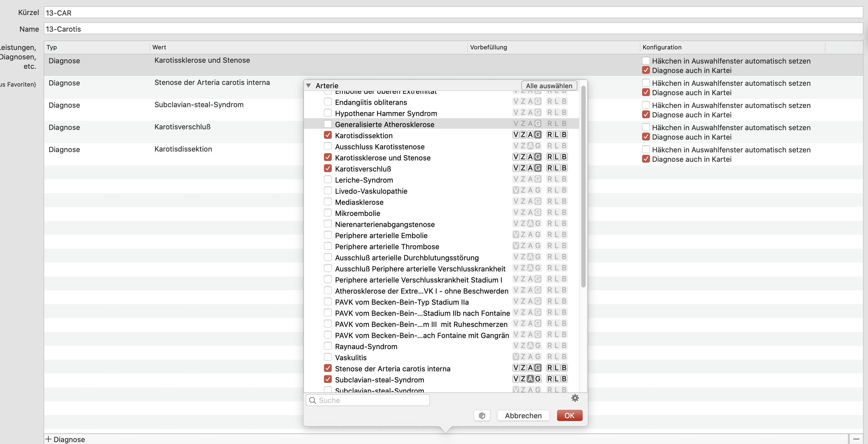Select the Z badge for Karotisdissektion
Image resolution: width=868 pixels, height=444 pixels.
(x=523, y=135)
